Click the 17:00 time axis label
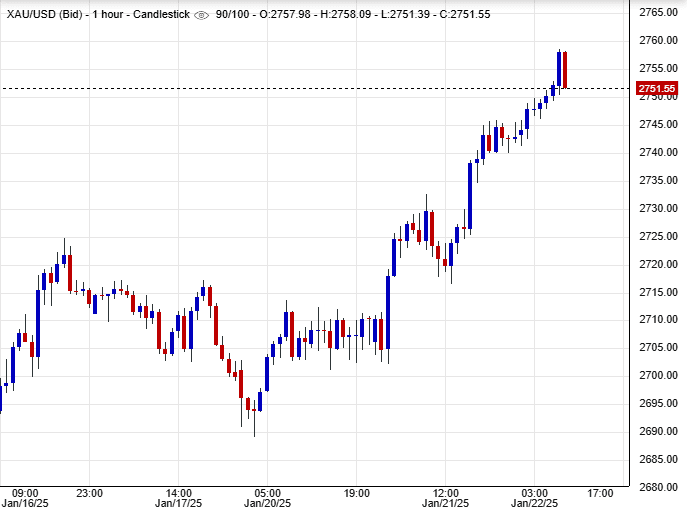 tap(600, 493)
